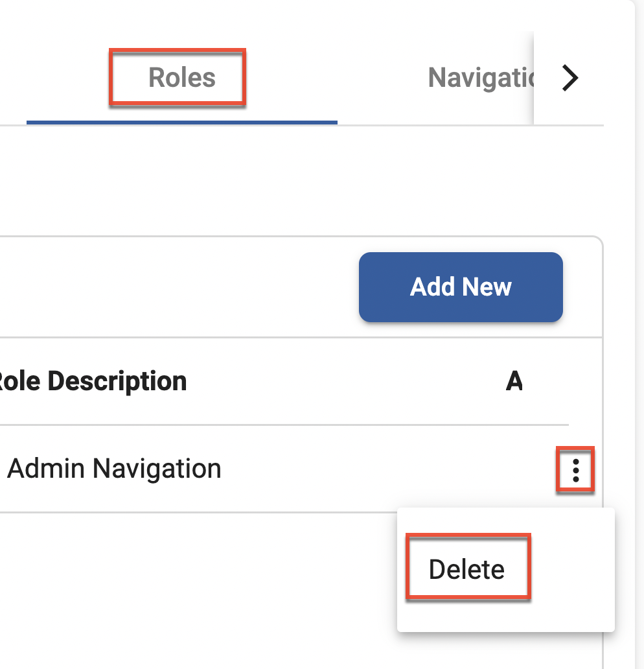Open the partially visible Navigation tab
644x669 pixels.
[479, 78]
